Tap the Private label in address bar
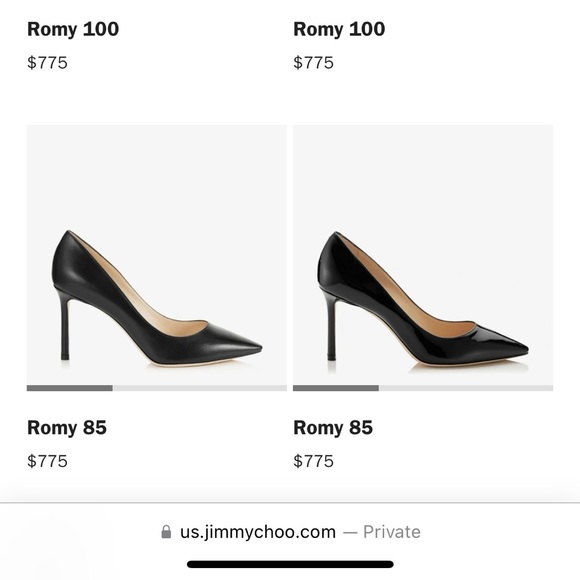The width and height of the screenshot is (580, 580). 392,532
